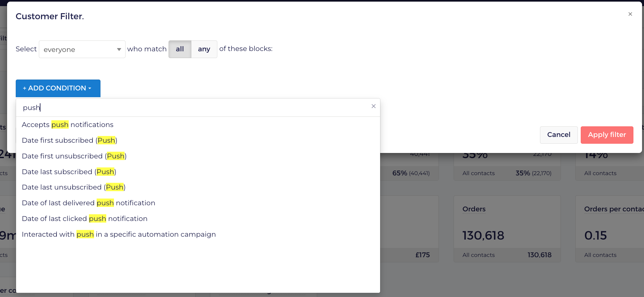Switch matching mode to any

pos(204,49)
